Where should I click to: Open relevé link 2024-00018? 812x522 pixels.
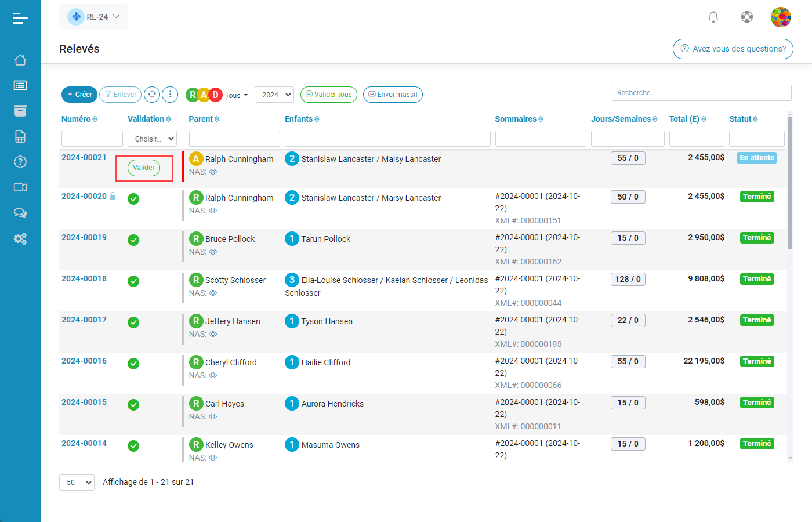tap(84, 278)
